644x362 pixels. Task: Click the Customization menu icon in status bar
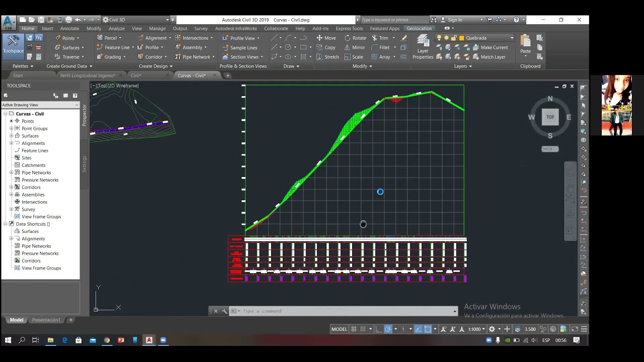click(584, 329)
